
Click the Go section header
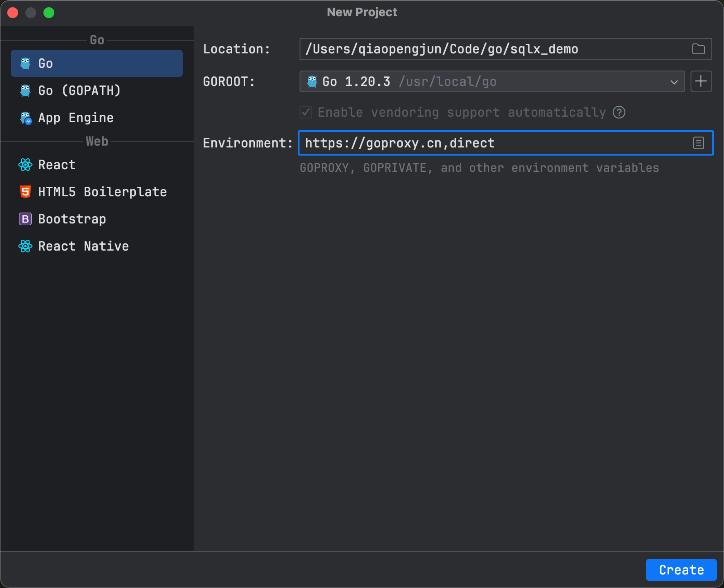click(97, 40)
